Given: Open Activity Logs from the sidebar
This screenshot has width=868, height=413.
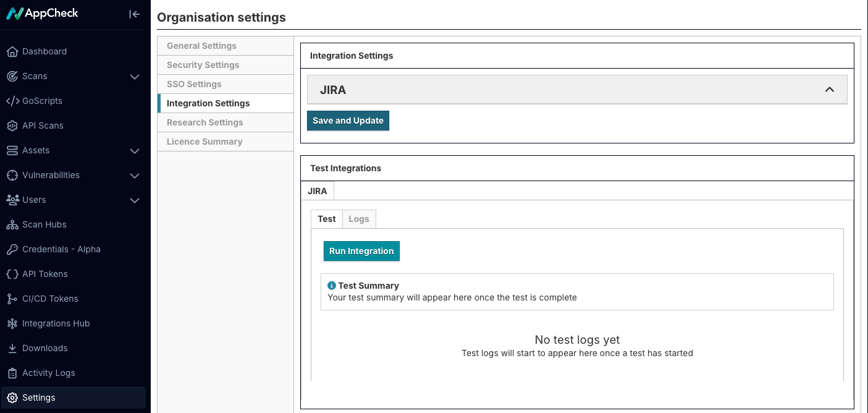Looking at the screenshot, I should [48, 373].
